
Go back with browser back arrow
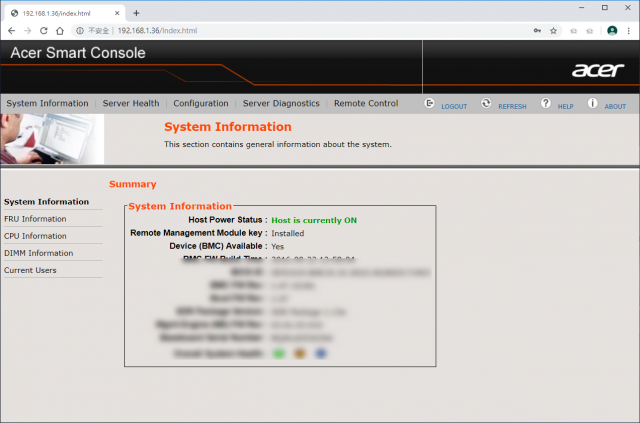pyautogui.click(x=11, y=31)
